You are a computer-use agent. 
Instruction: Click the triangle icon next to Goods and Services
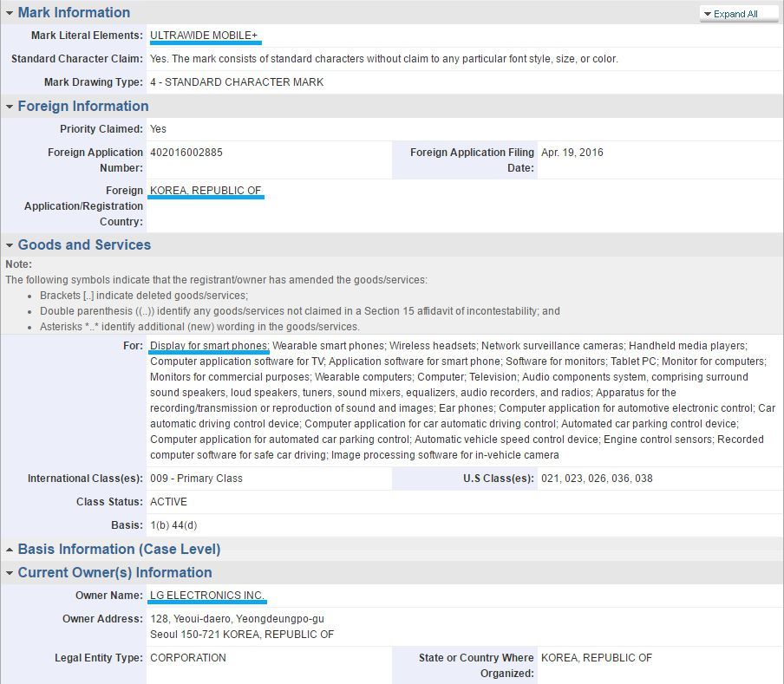[x=10, y=245]
